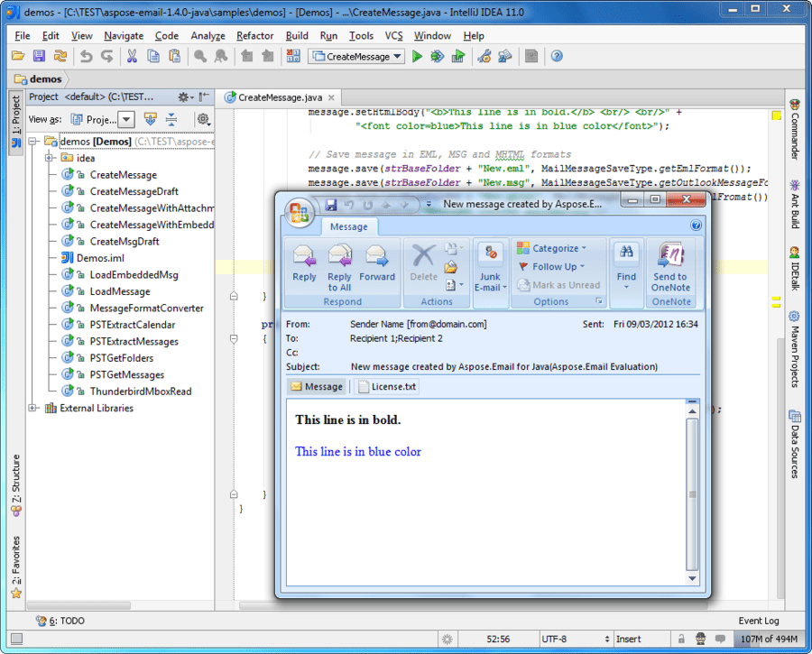This screenshot has height=654, width=812.
Task: Click Reply to All in message ribbon
Action: pyautogui.click(x=339, y=268)
